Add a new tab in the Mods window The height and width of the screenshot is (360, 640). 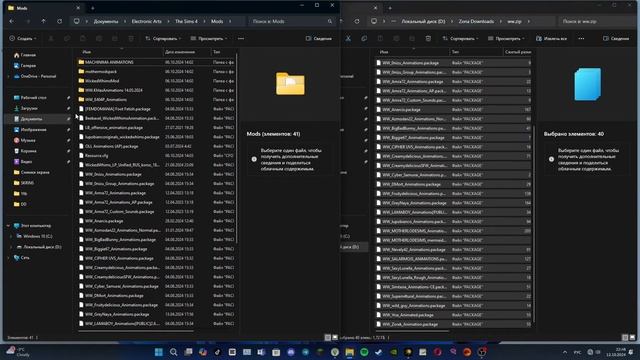93,8
